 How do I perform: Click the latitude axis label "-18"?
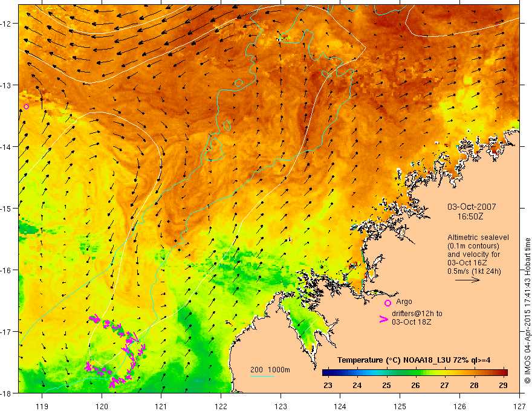point(7,393)
